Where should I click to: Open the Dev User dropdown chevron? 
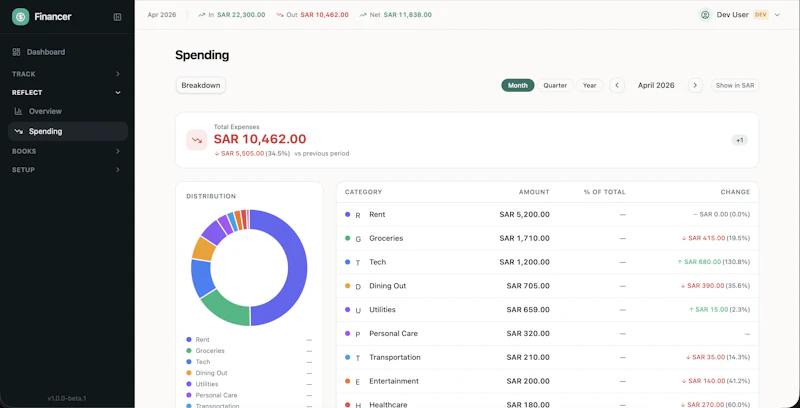point(777,15)
